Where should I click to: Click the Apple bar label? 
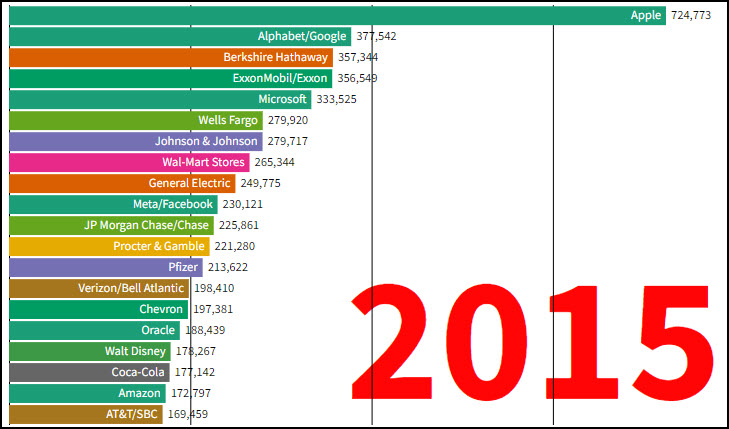click(645, 15)
